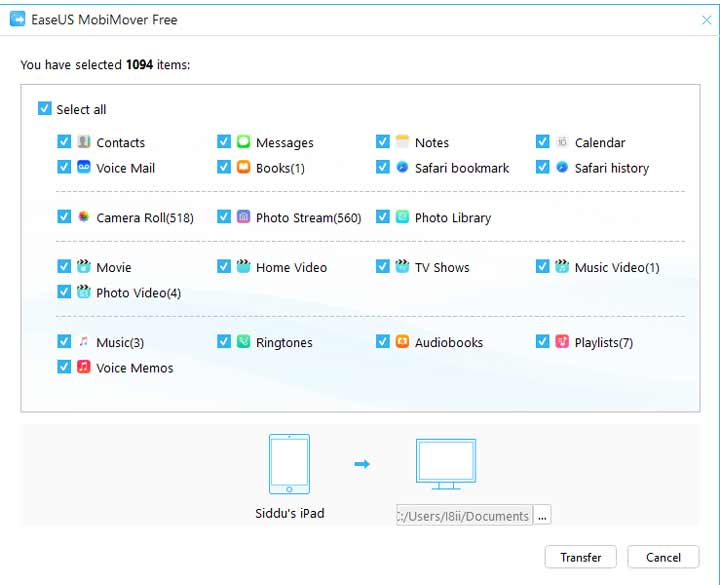
Task: Click the Audiobooks icon
Action: click(402, 341)
